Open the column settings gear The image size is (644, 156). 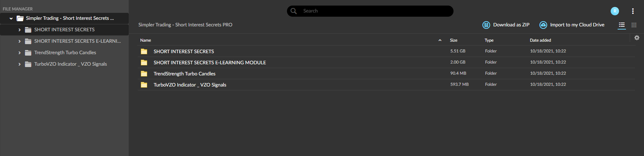[637, 38]
